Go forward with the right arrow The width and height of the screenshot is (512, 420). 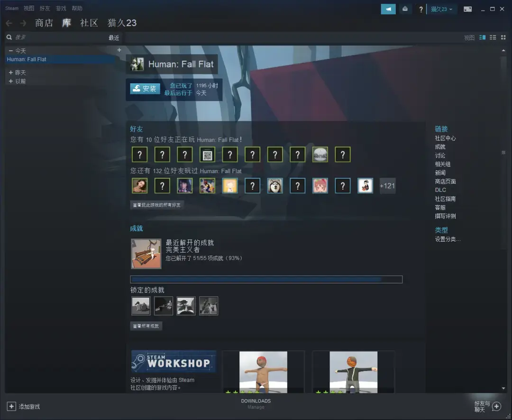[x=23, y=23]
